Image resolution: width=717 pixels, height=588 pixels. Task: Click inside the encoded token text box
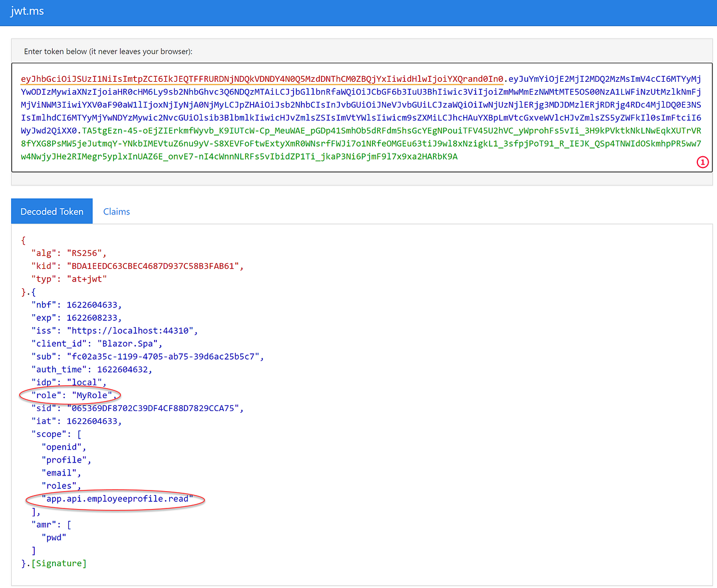click(362, 118)
